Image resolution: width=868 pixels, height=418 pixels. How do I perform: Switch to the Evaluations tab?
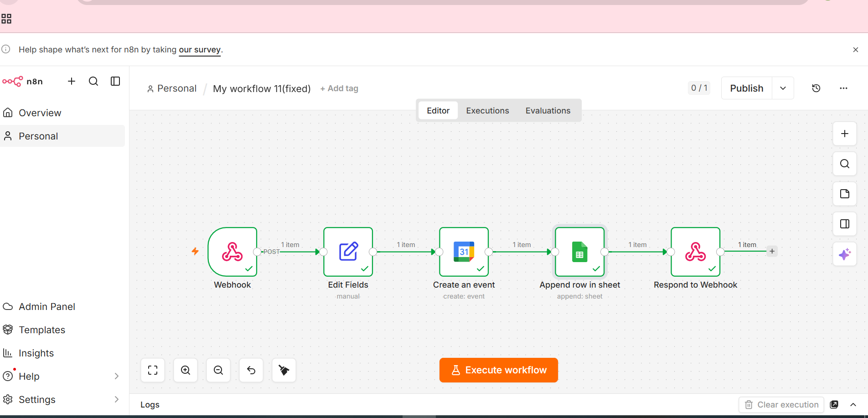pyautogui.click(x=548, y=110)
